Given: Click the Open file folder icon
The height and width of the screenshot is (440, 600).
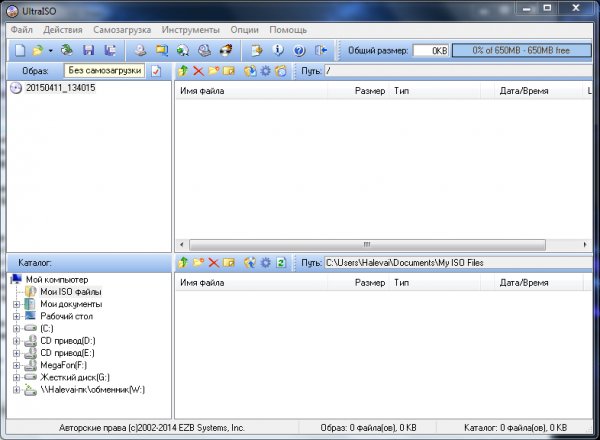Looking at the screenshot, I should tap(38, 50).
